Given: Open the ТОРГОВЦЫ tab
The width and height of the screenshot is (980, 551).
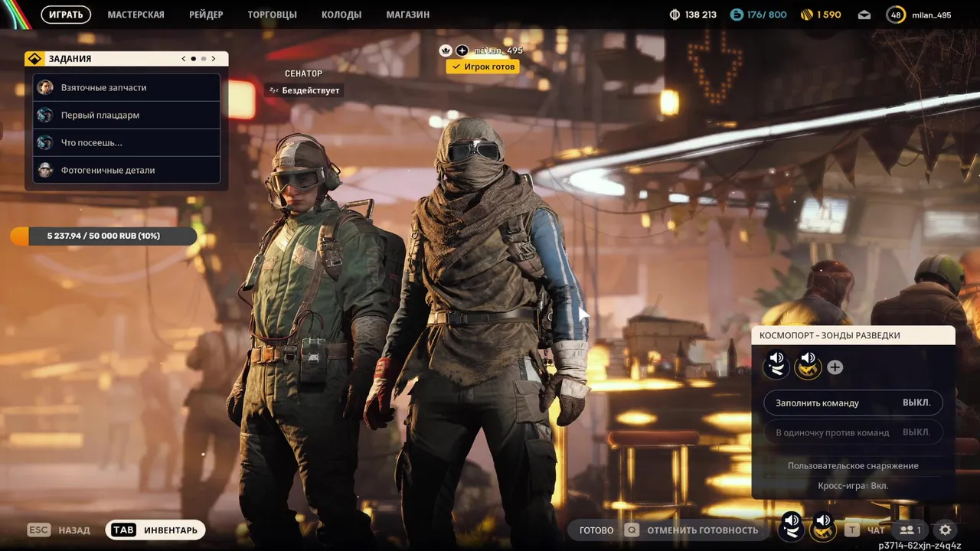Looking at the screenshot, I should pos(272,15).
